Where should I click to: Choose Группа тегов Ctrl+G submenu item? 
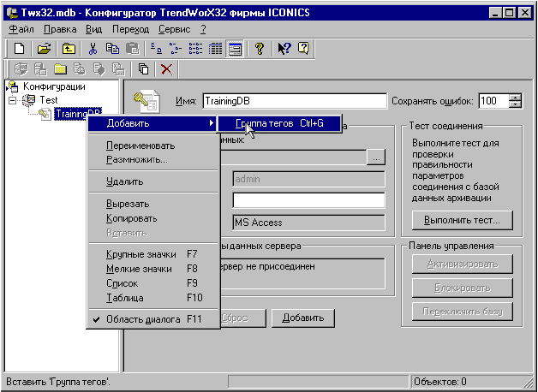pos(279,123)
